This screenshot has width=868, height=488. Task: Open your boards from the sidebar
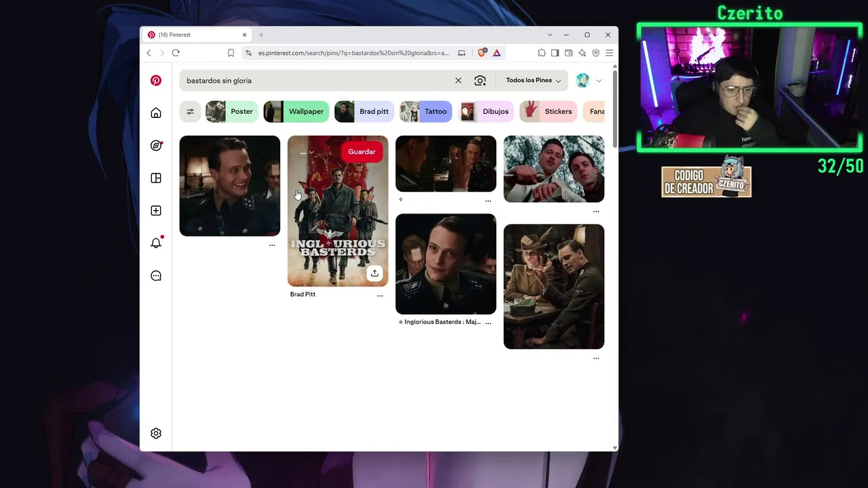(156, 178)
